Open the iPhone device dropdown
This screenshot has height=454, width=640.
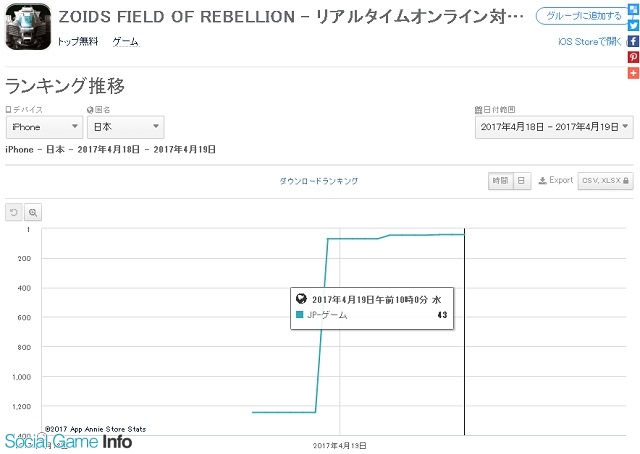click(44, 127)
